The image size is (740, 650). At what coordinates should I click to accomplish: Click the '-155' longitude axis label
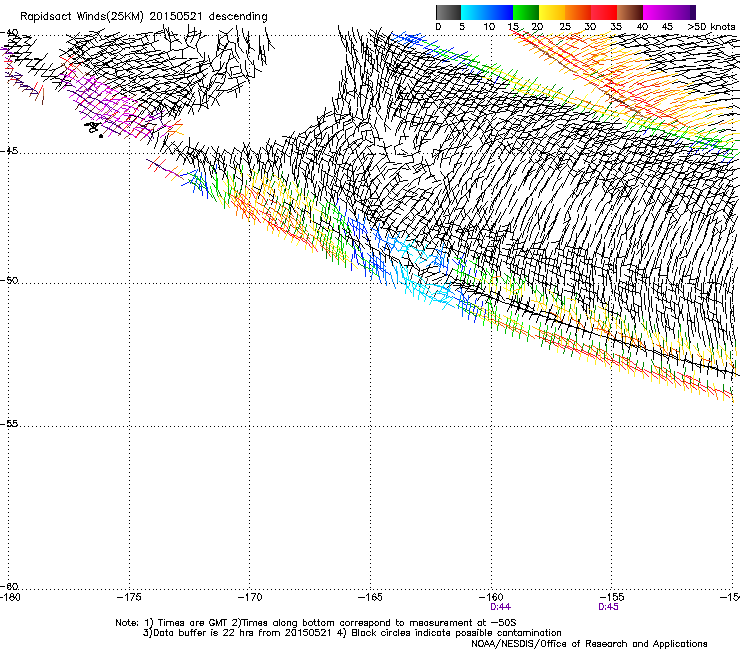tap(612, 597)
